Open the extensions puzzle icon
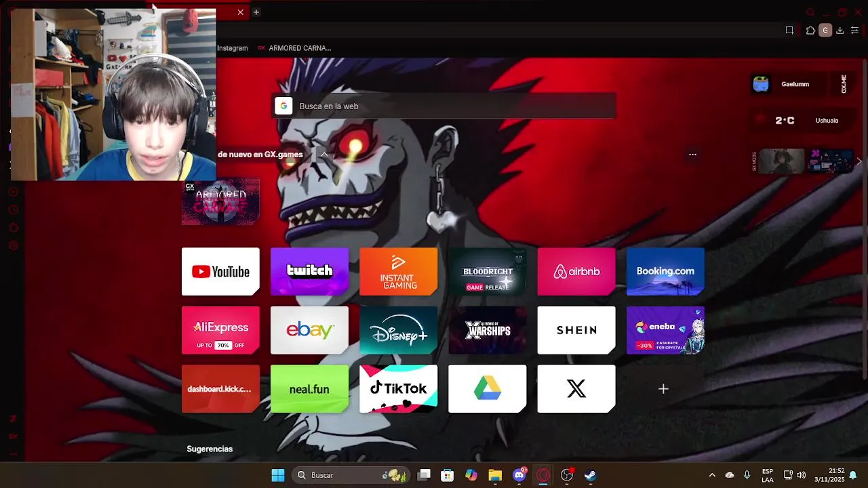868x488 pixels. tap(810, 30)
